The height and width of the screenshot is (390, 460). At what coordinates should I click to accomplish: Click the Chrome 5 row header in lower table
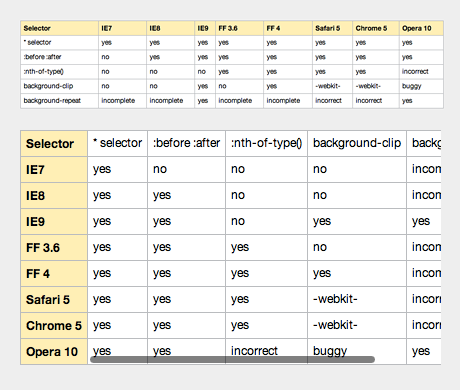tap(54, 326)
